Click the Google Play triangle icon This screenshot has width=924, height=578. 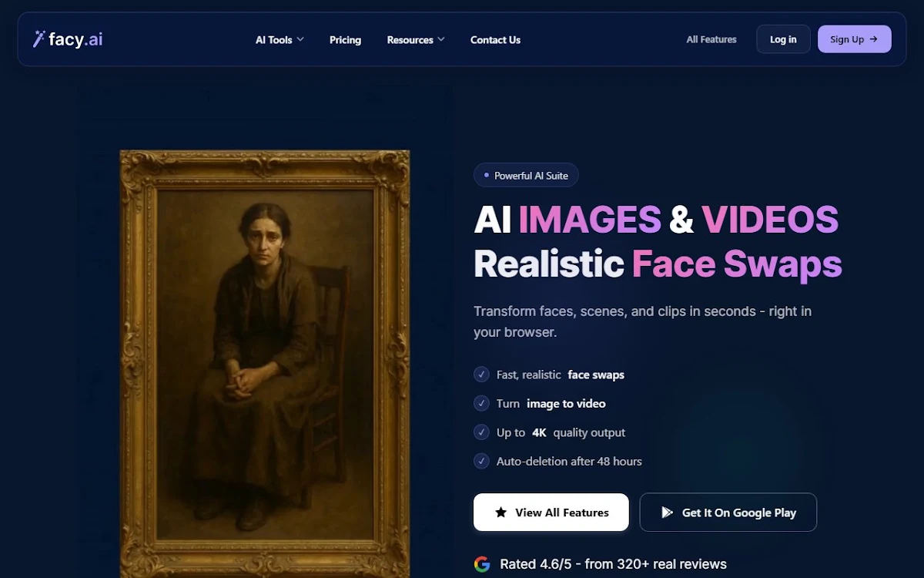tap(668, 512)
